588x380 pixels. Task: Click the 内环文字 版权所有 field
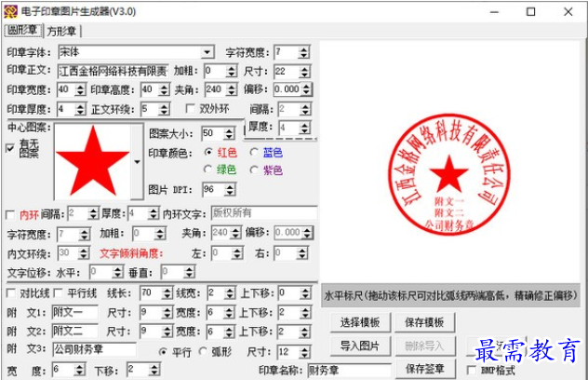point(264,212)
